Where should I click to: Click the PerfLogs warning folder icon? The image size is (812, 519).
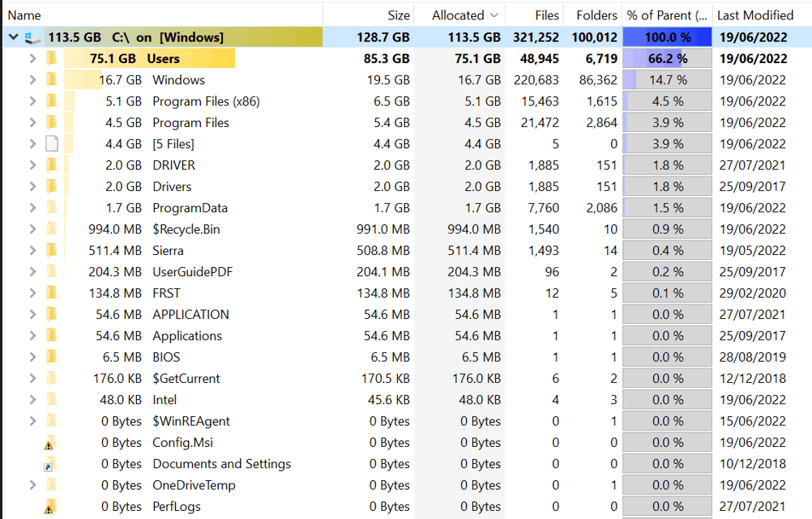(x=50, y=507)
